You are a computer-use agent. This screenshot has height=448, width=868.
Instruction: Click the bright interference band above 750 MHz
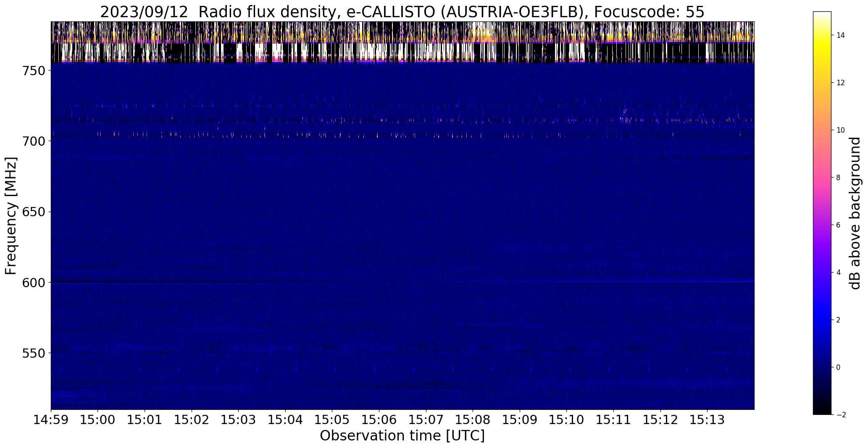pyautogui.click(x=402, y=42)
